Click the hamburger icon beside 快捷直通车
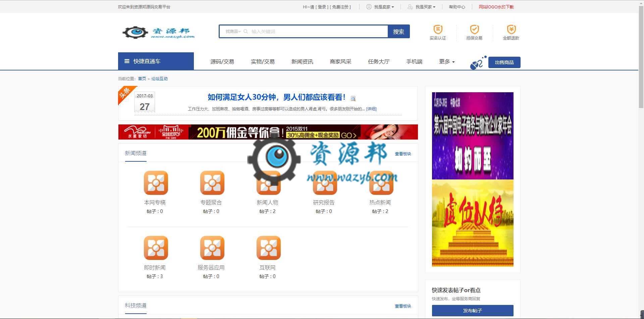Screen dimensions: 644x319 127,61
